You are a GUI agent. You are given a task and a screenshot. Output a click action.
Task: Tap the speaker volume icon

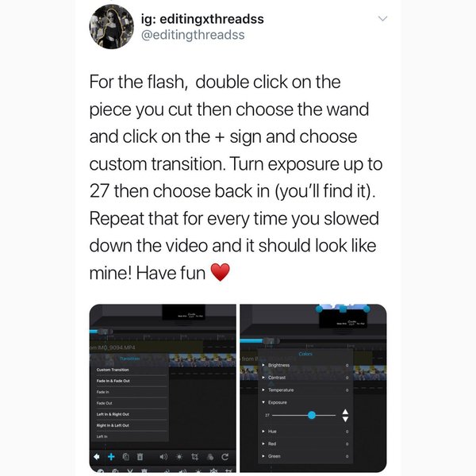tap(163, 457)
